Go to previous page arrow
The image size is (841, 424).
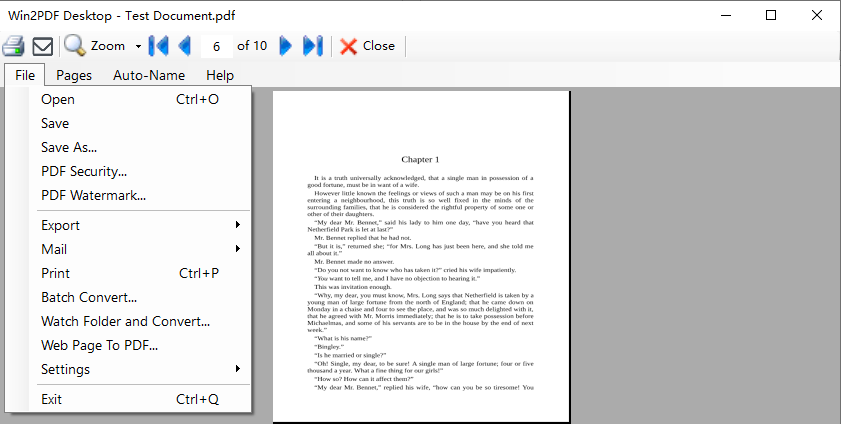(x=185, y=46)
